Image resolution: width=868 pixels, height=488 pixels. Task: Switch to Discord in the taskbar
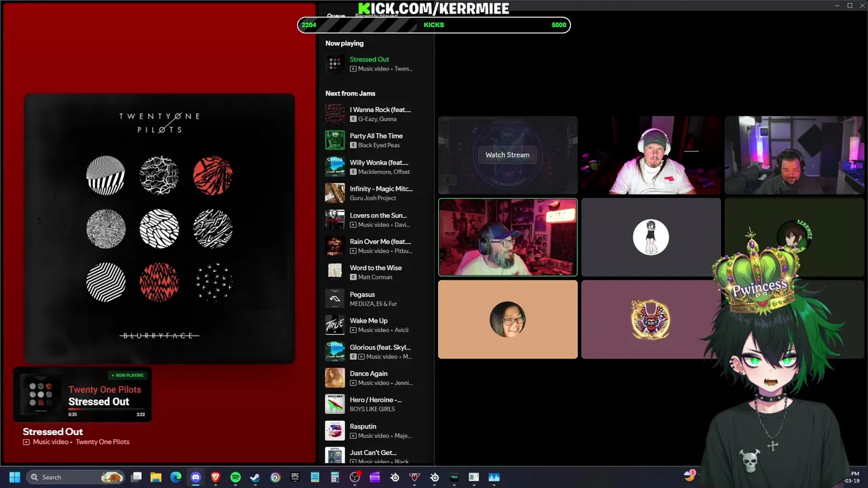[196, 477]
